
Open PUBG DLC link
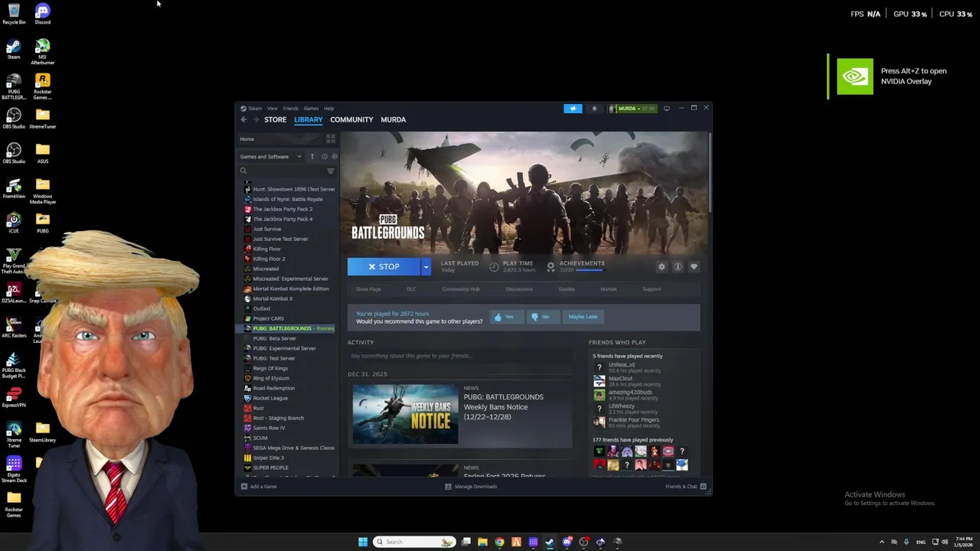[x=411, y=289]
